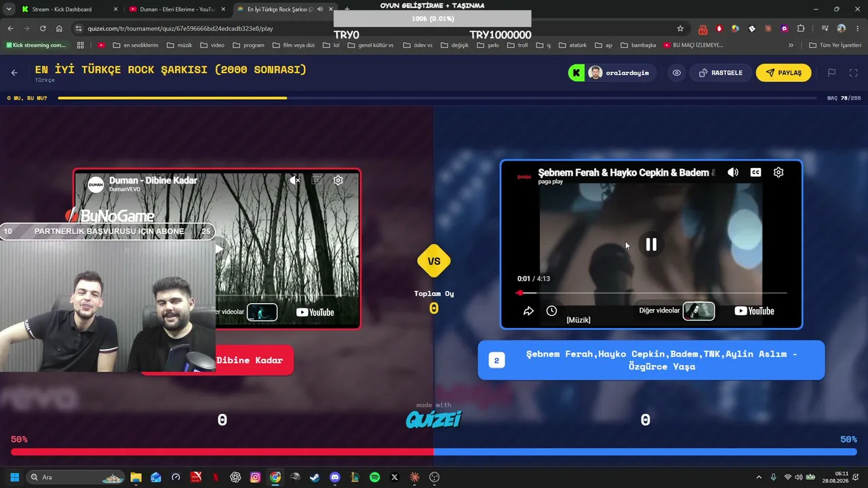Open the 'program' bookmark folder
Viewport: 868px width, 488px height.
(248, 45)
